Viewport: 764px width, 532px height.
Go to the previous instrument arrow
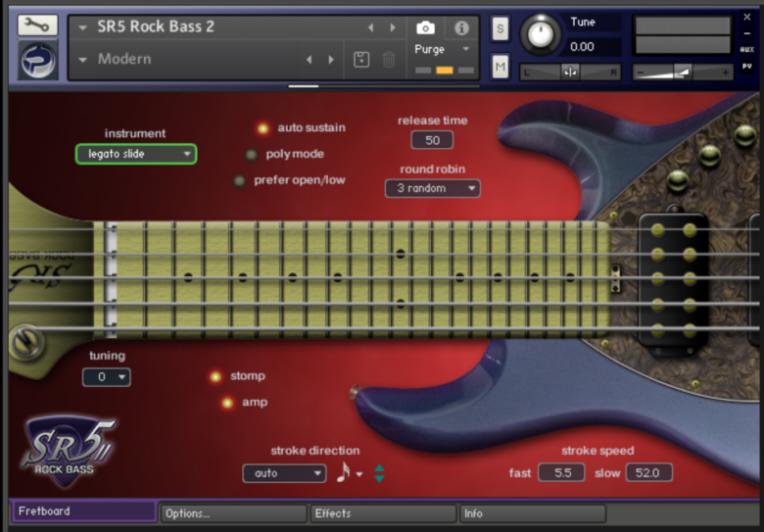(x=371, y=27)
